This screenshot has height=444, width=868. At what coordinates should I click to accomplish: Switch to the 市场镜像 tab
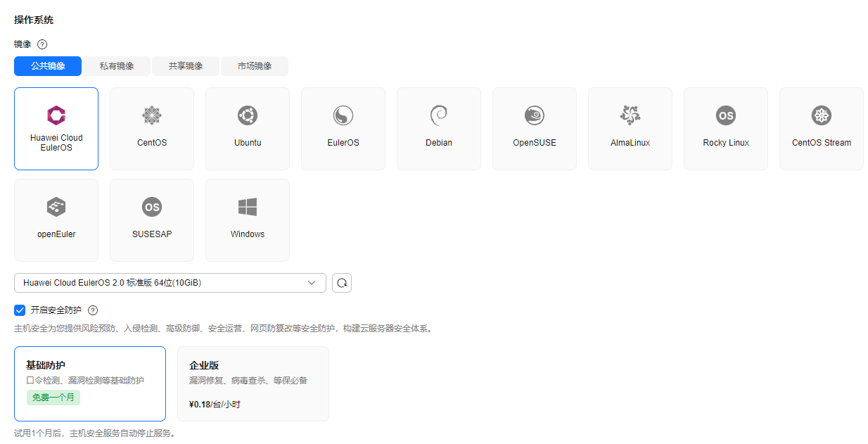point(255,66)
